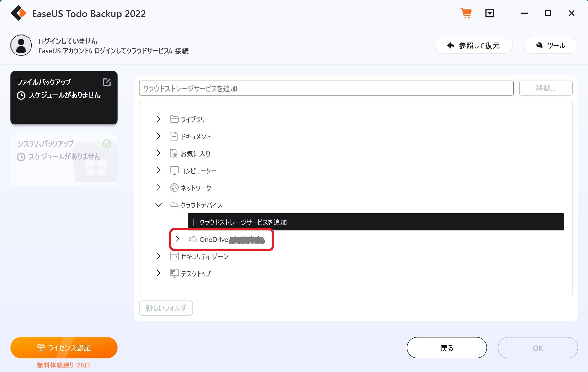
Task: Click the お気に入り favorites icon
Action: [174, 153]
